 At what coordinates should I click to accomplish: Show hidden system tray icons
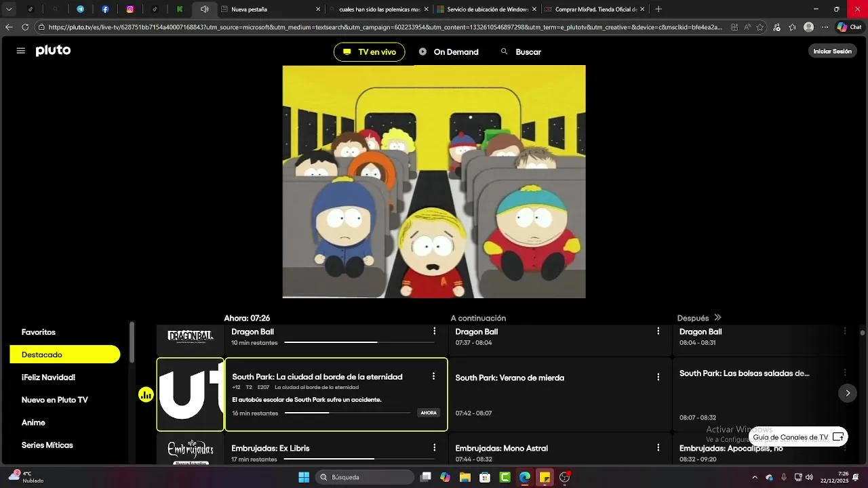pyautogui.click(x=755, y=477)
